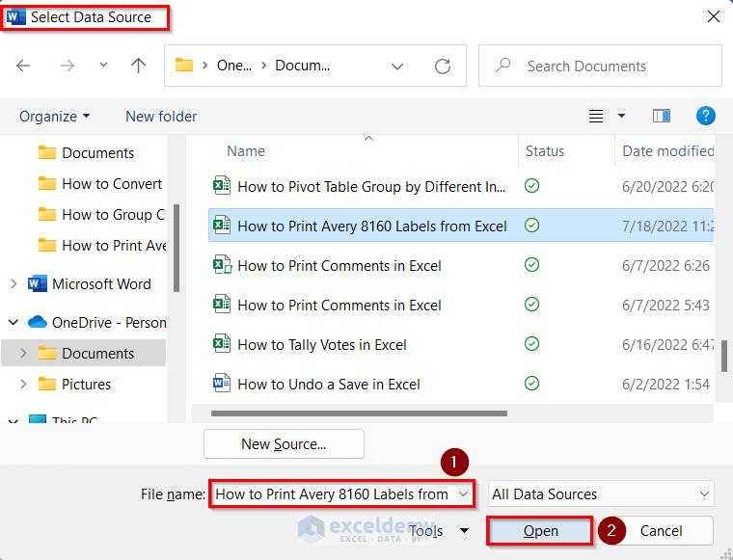This screenshot has width=733, height=560.
Task: Click the Back navigation arrow
Action: pyautogui.click(x=24, y=66)
